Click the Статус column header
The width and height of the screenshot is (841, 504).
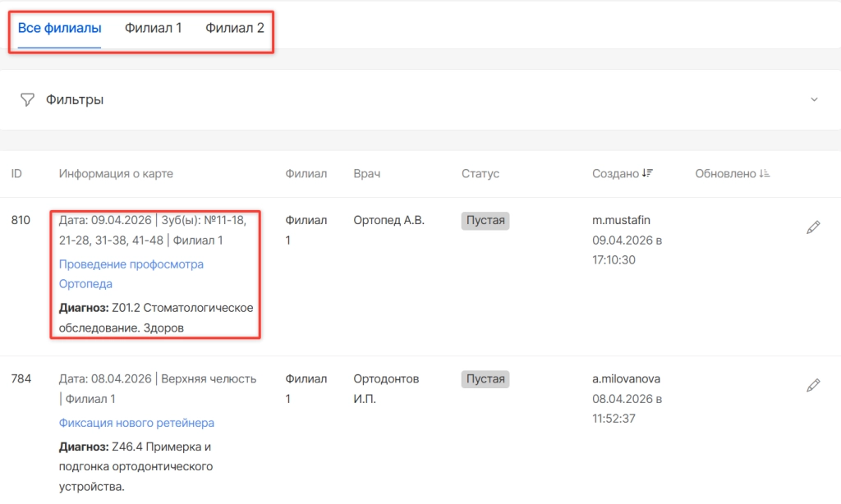(480, 174)
